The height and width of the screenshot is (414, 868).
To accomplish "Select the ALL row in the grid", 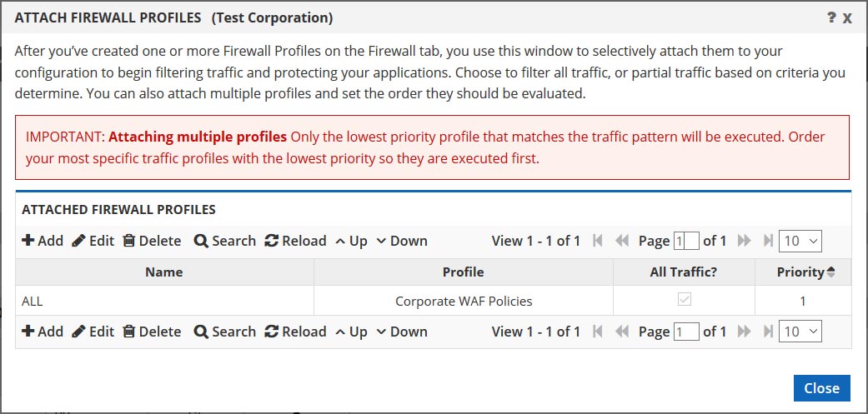I will tap(434, 302).
